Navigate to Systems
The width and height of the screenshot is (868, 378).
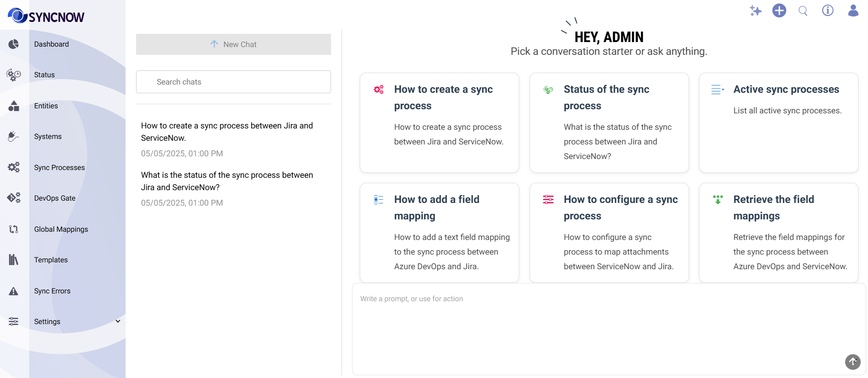(x=48, y=136)
